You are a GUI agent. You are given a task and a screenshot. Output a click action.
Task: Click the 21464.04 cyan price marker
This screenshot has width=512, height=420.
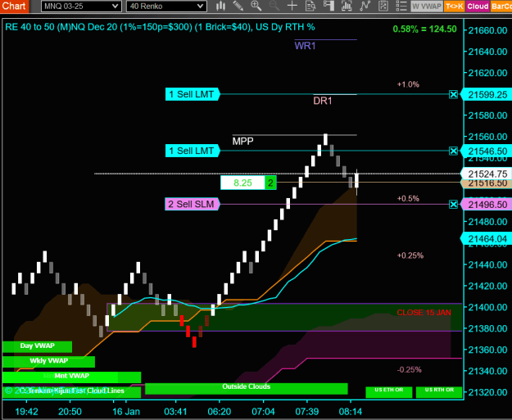click(487, 239)
